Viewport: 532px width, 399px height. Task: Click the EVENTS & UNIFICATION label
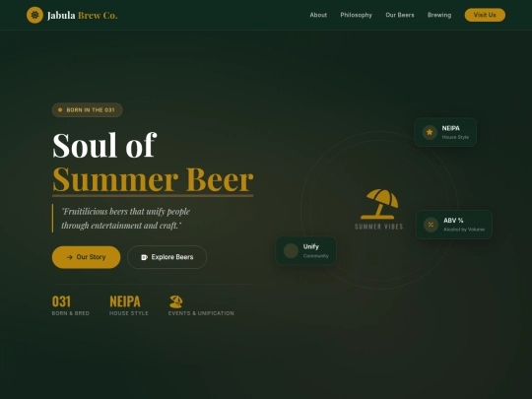pyautogui.click(x=201, y=313)
